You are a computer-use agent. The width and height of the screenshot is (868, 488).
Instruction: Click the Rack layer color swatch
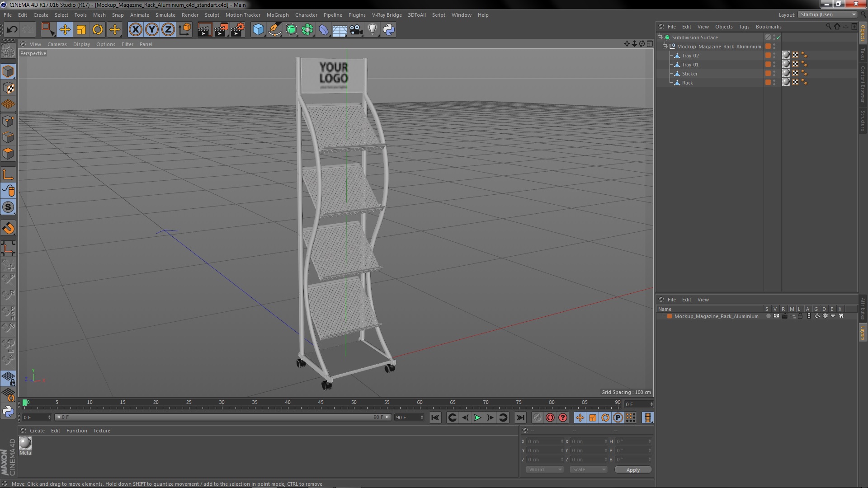(768, 82)
